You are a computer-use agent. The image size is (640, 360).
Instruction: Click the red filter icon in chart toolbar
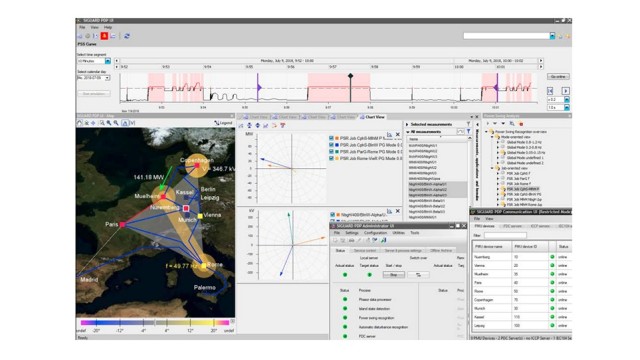tap(282, 125)
